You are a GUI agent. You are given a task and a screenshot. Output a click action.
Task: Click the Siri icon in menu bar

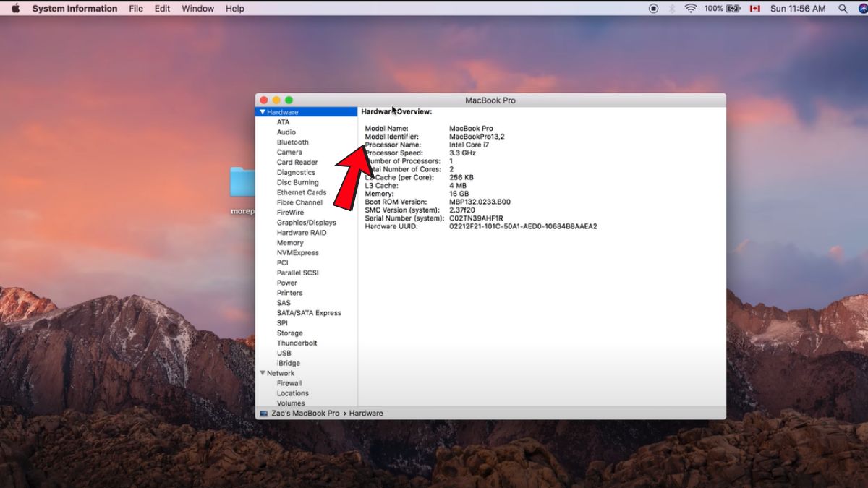[863, 9]
